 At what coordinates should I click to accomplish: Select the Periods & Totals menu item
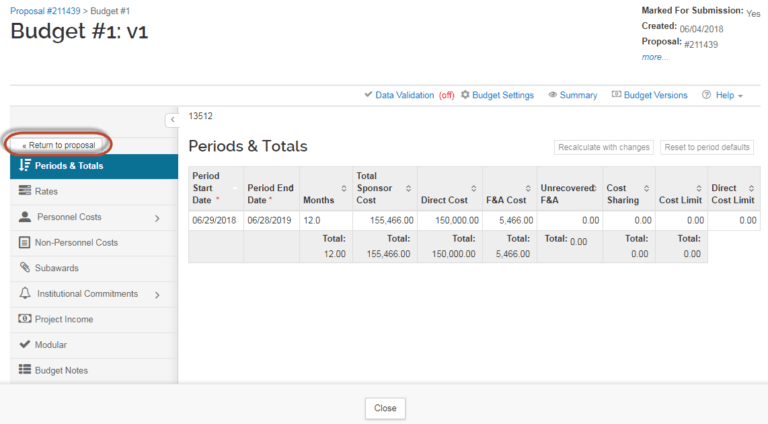(68, 166)
